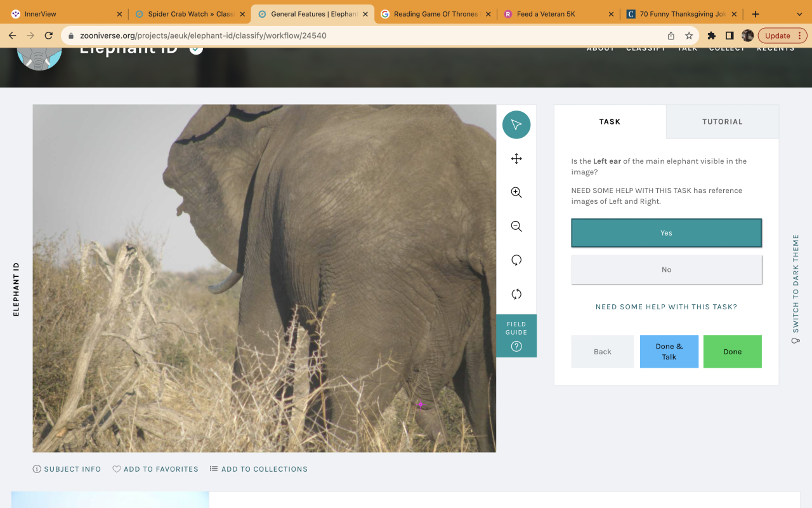Choose Yes for left ear visible
Viewport: 812px width, 508px height.
tap(666, 233)
